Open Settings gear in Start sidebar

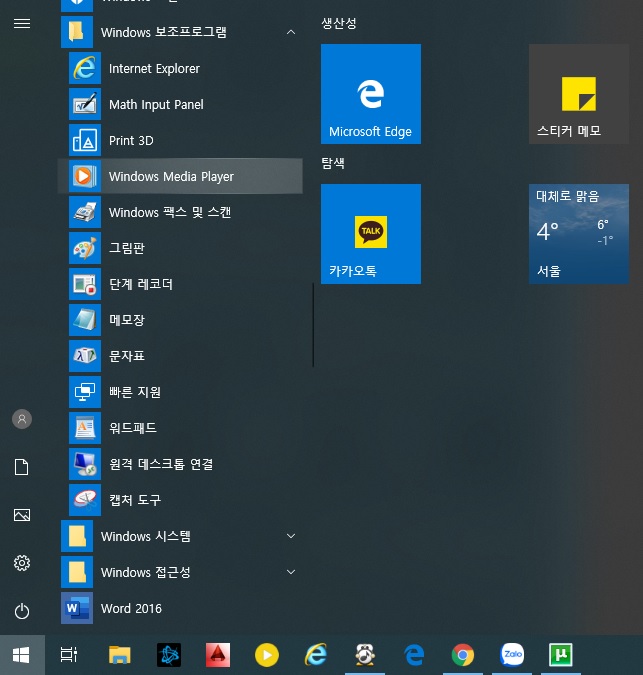(x=22, y=563)
